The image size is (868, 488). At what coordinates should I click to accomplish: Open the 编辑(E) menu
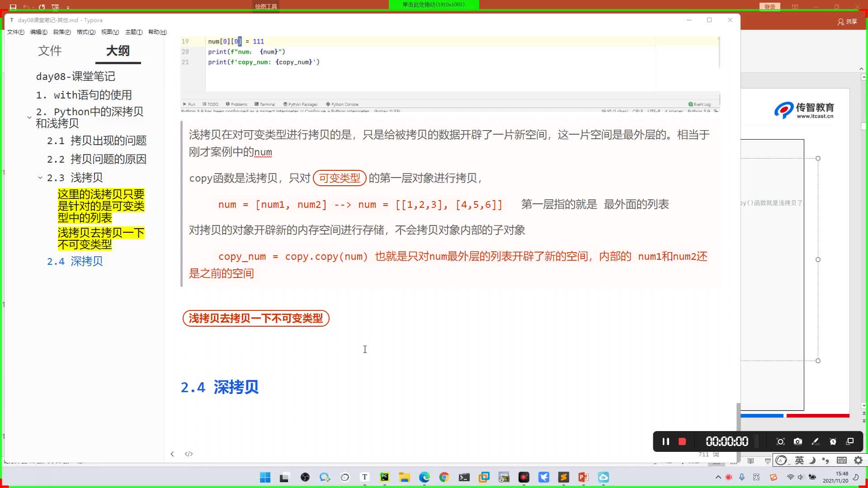(x=39, y=32)
